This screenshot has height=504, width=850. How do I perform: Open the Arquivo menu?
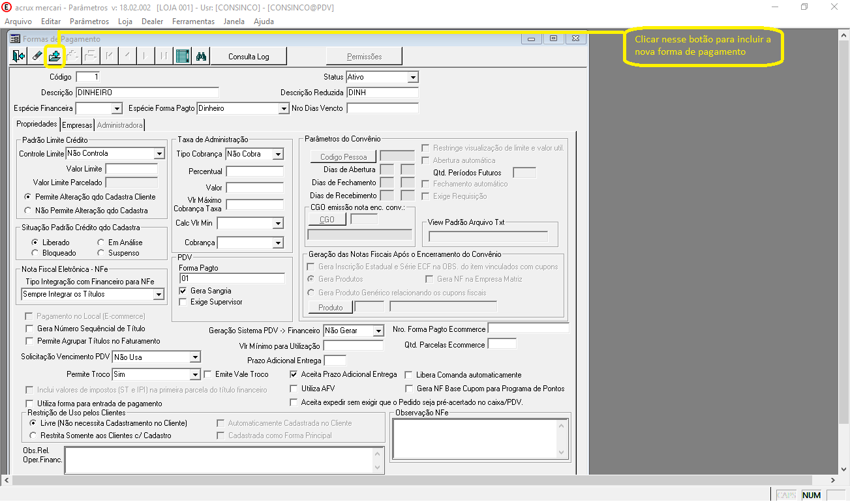pyautogui.click(x=18, y=22)
